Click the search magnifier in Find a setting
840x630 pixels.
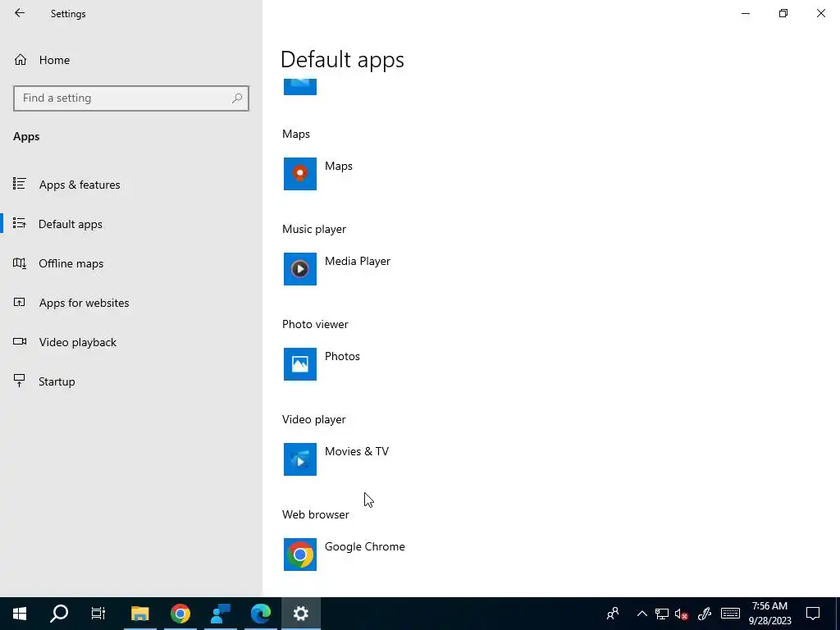click(x=237, y=98)
